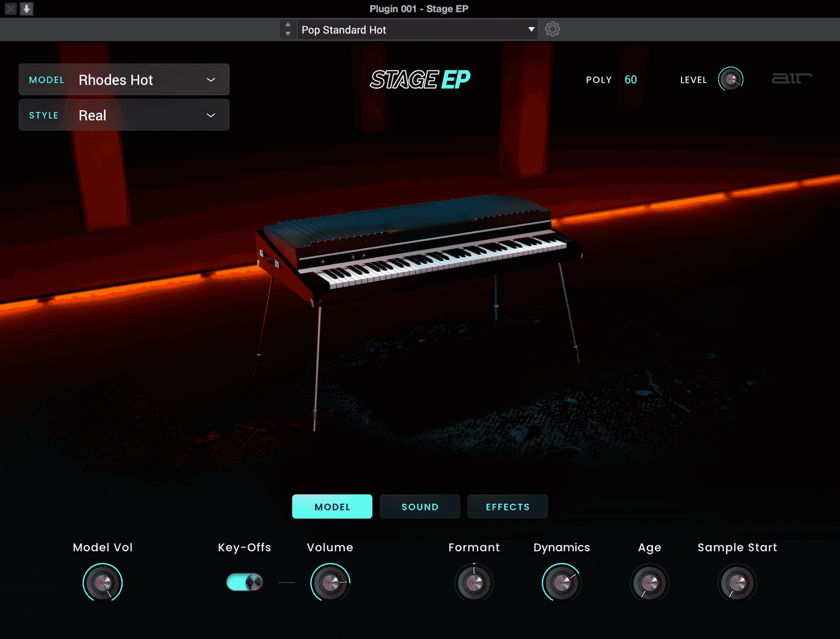Viewport: 840px width, 639px height.
Task: Click the AIR logo icon
Action: pyautogui.click(x=791, y=79)
